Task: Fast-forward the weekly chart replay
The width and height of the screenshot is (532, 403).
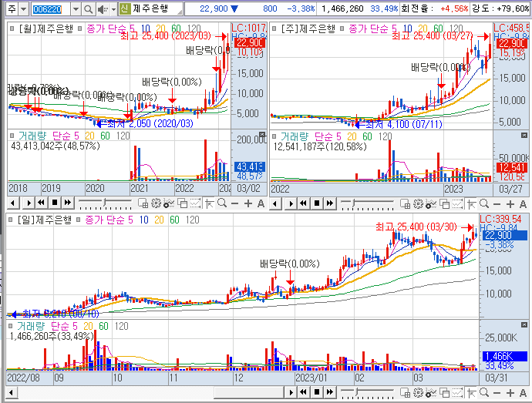Action: [330, 203]
